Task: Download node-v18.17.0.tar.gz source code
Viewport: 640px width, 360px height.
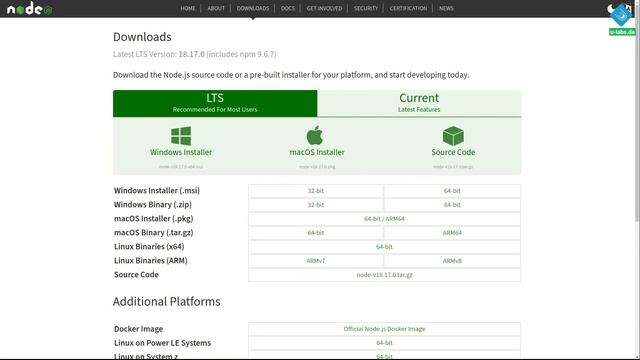Action: click(384, 275)
